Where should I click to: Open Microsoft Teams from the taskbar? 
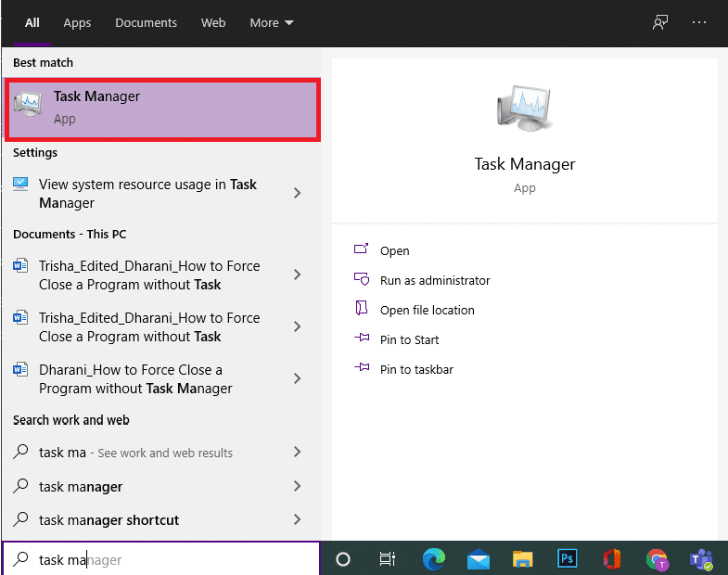[x=700, y=559]
